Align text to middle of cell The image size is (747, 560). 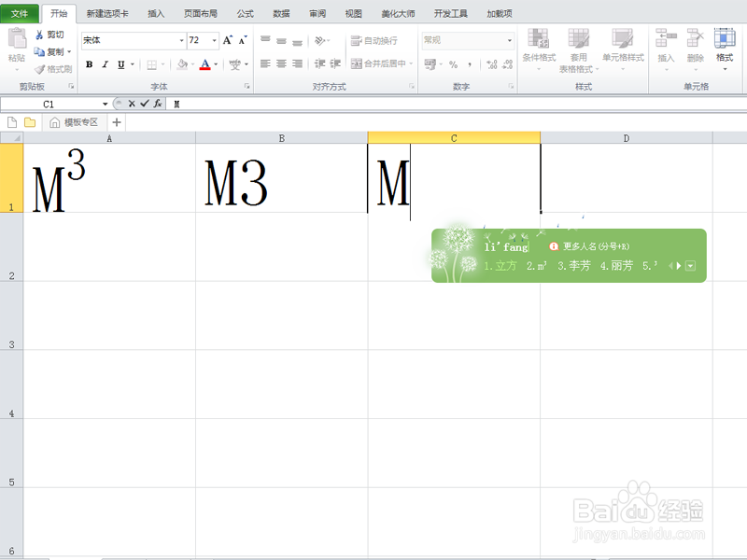282,41
